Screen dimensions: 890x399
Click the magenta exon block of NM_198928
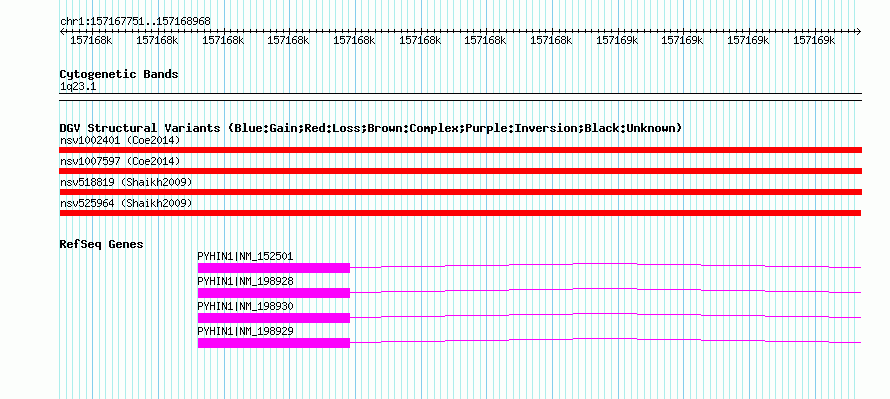pos(274,293)
